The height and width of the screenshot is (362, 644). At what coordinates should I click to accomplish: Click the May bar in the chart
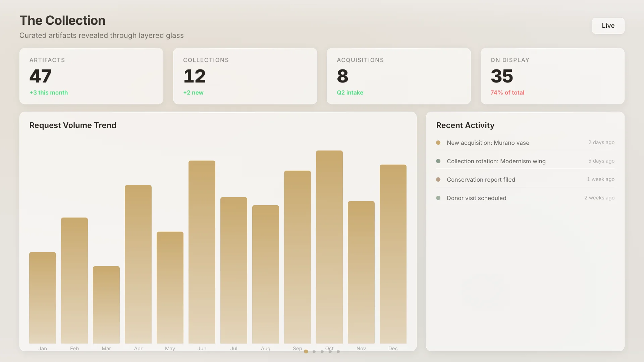(170, 288)
